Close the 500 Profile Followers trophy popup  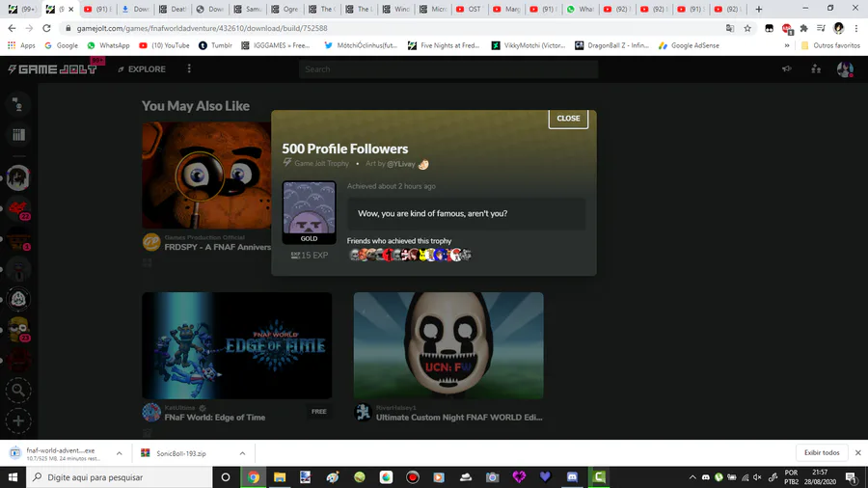point(568,119)
